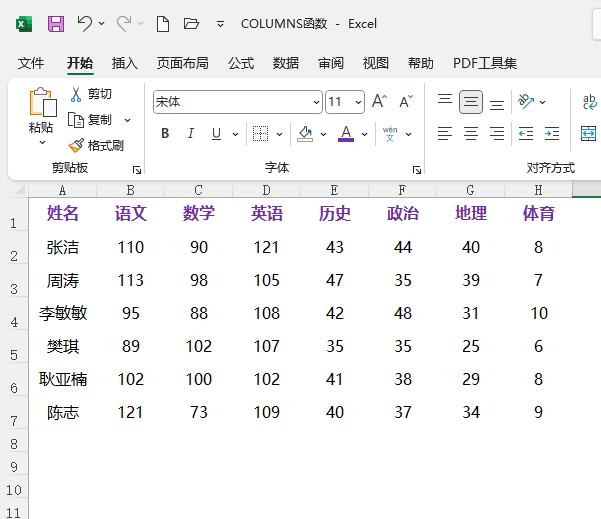The width and height of the screenshot is (601, 519).
Task: Apply purple font color A swatch
Action: point(346,134)
